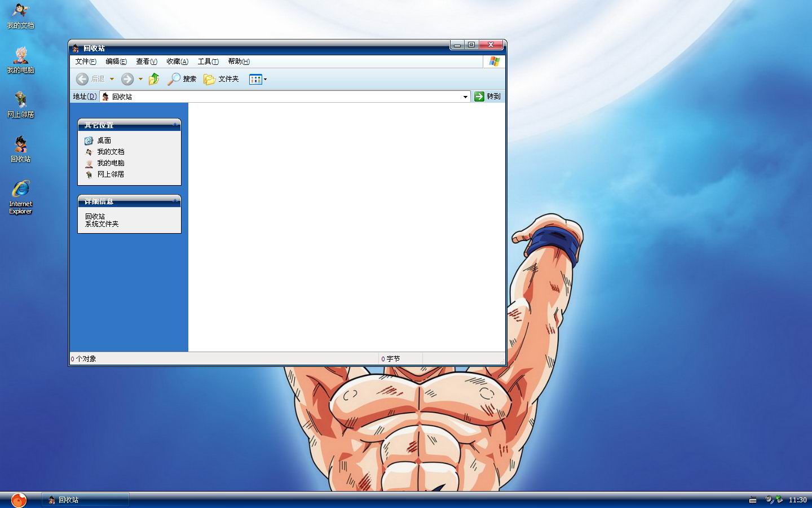Click recycle bin window title icon
Image resolution: width=812 pixels, height=508 pixels.
click(x=76, y=48)
